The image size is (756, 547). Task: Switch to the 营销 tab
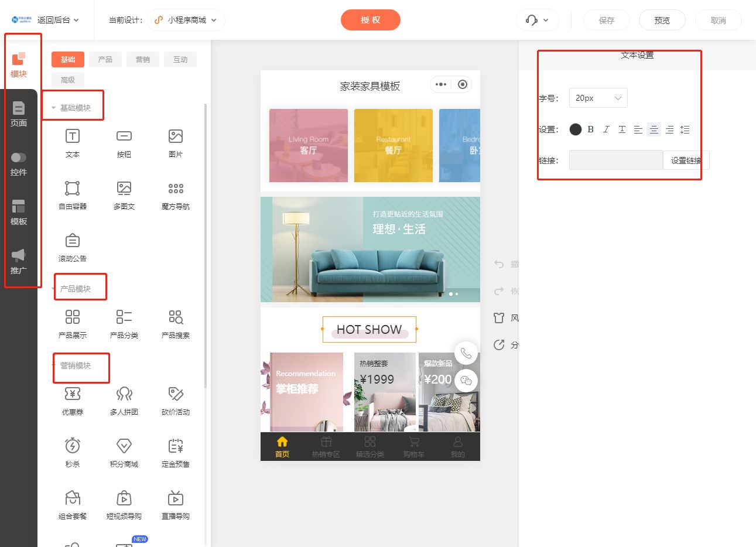(x=143, y=59)
